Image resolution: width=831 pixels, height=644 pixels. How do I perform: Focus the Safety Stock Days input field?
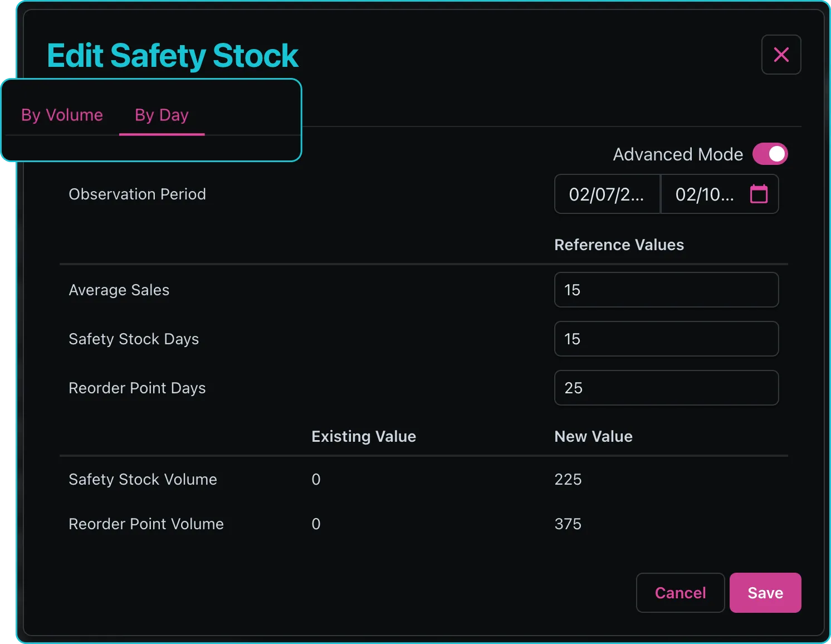point(666,339)
